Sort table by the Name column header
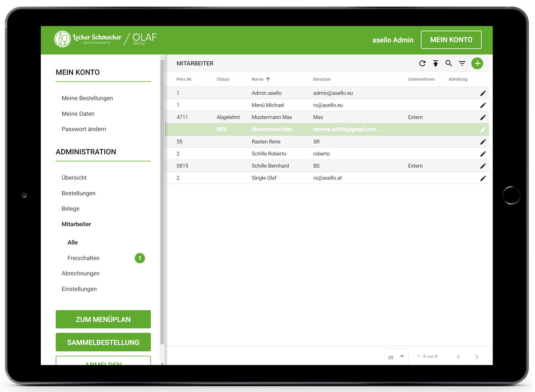Viewport: 535px width, 392px height. pyautogui.click(x=258, y=79)
